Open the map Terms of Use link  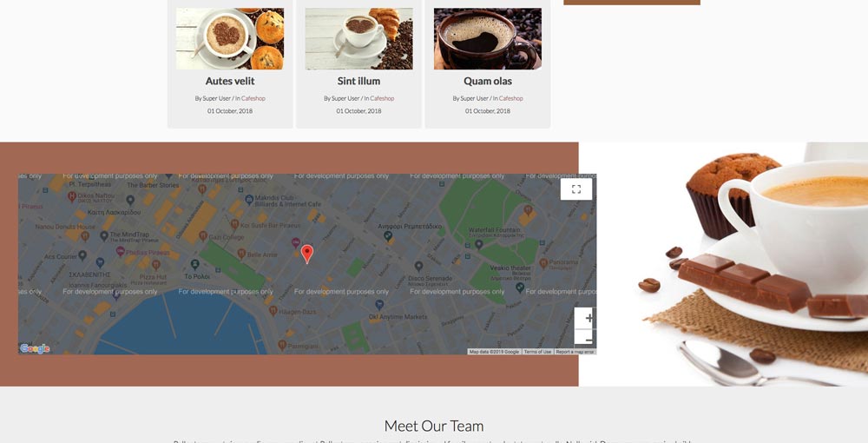pyautogui.click(x=537, y=352)
